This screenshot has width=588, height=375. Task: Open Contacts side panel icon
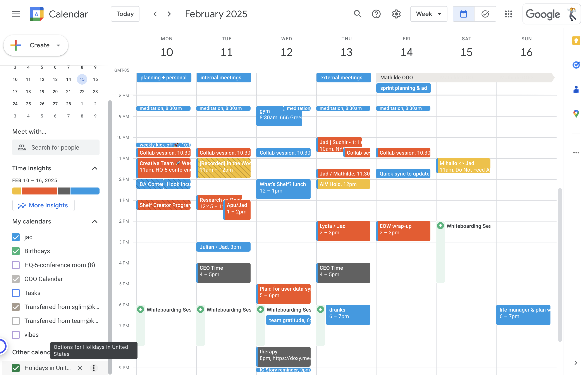[x=576, y=89]
